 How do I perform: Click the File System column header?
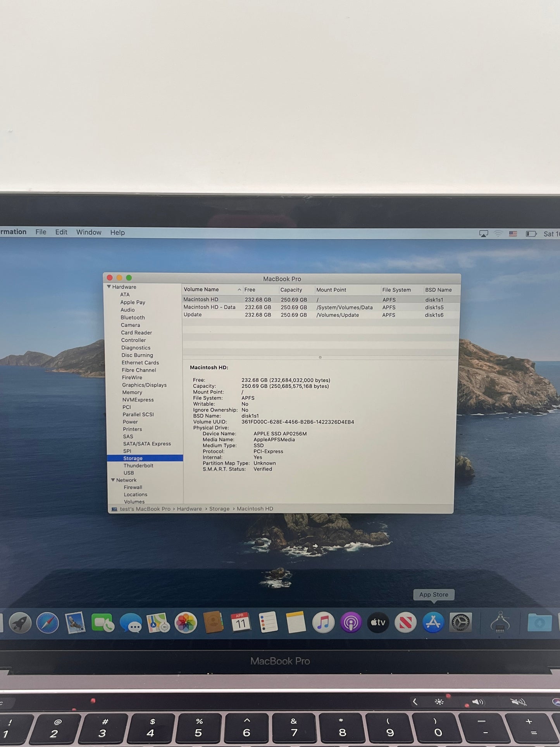(402, 290)
